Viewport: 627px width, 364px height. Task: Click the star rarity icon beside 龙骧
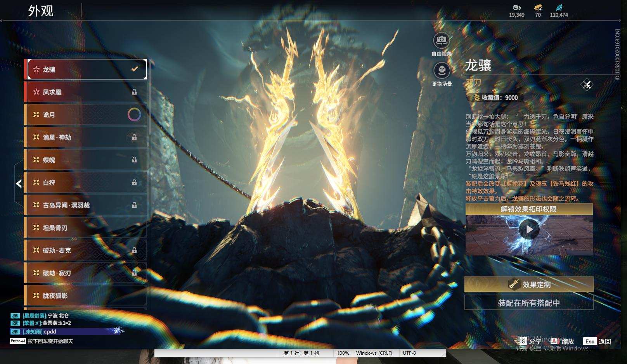click(x=36, y=69)
